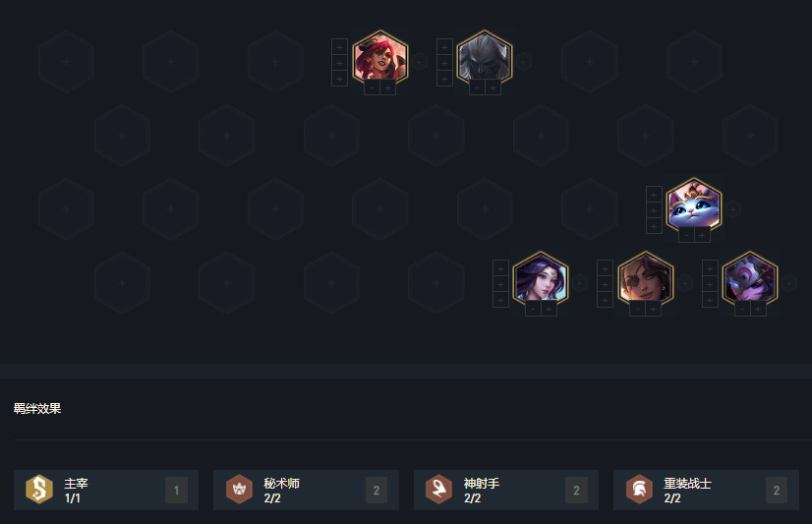Image resolution: width=812 pixels, height=524 pixels.
Task: Select the Miss Fortune champion portrait
Action: (380, 59)
